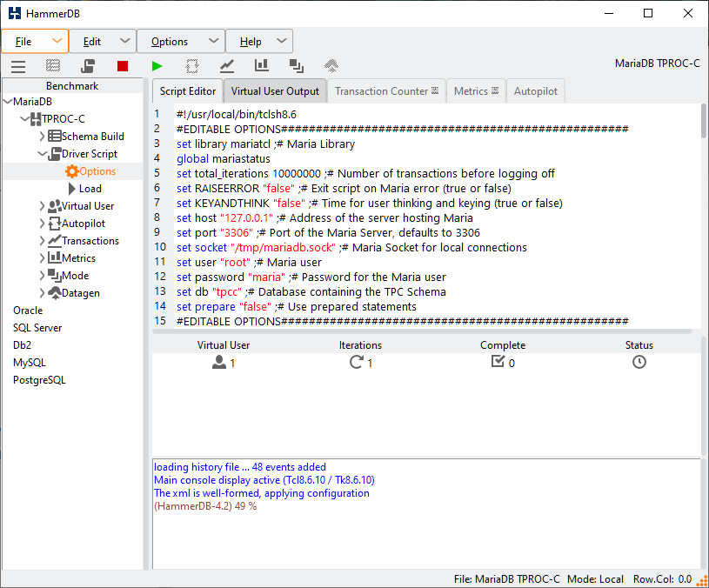This screenshot has height=588, width=709.
Task: Click the Complete checkmark icon
Action: pos(498,361)
